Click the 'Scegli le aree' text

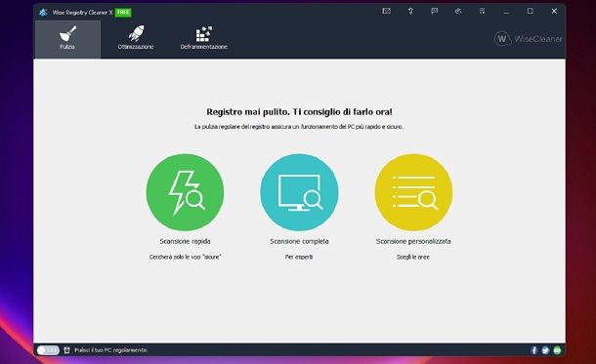click(413, 257)
